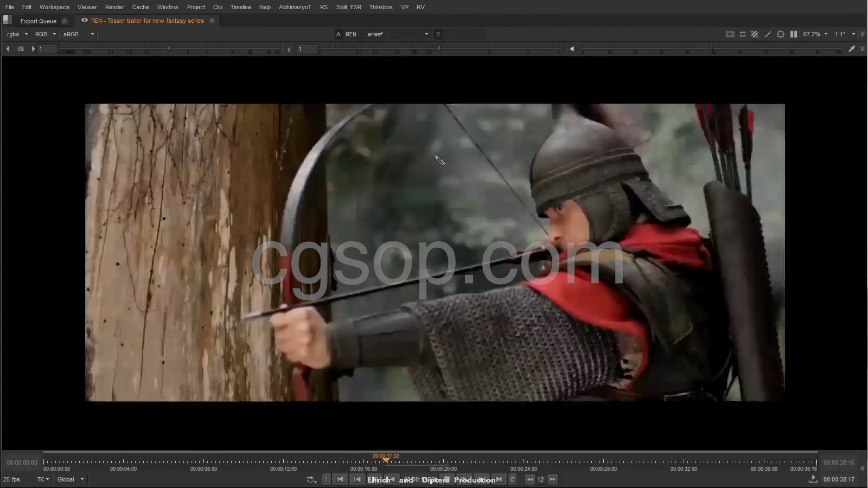
Task: Toggle the striped exposure overlay icon
Action: [755, 34]
